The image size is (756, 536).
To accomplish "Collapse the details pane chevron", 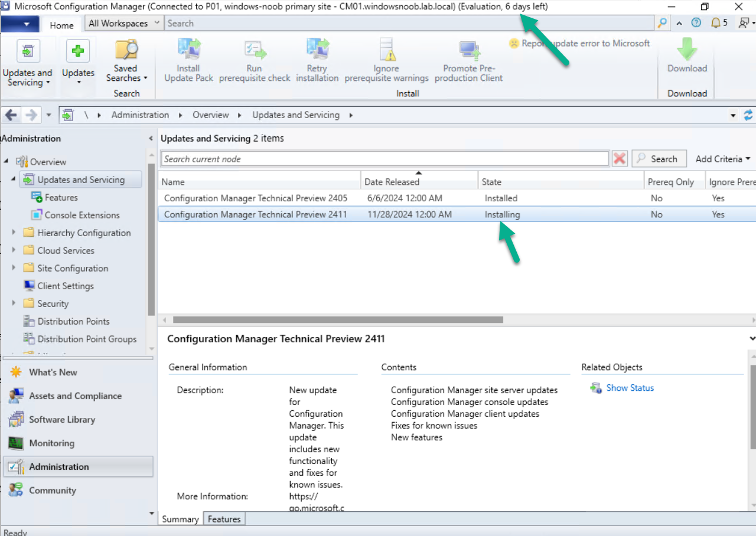I will coord(752,339).
